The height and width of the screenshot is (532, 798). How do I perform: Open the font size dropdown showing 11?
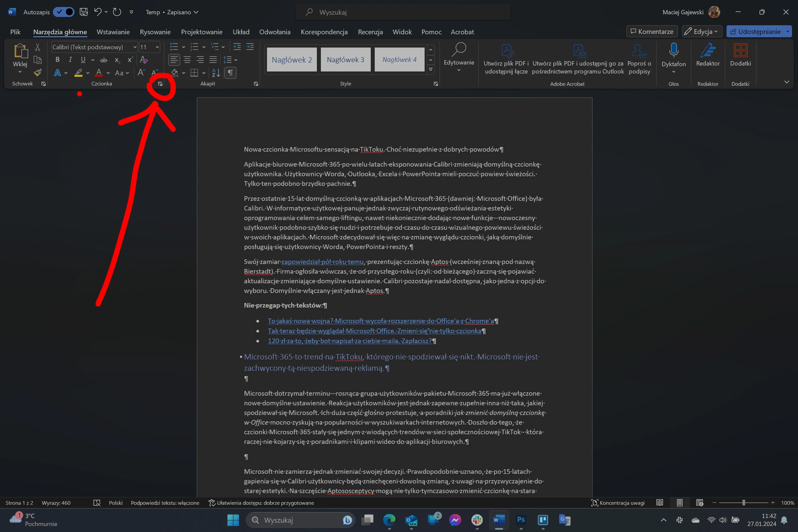pyautogui.click(x=157, y=47)
